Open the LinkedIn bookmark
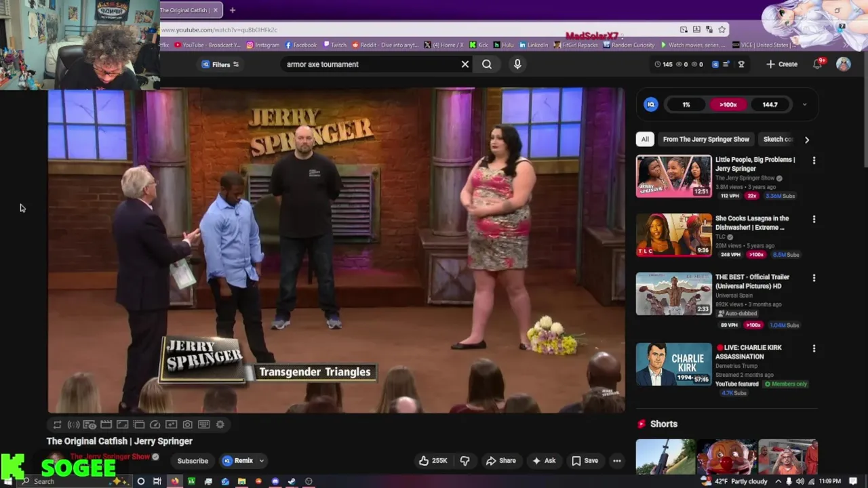 (534, 45)
